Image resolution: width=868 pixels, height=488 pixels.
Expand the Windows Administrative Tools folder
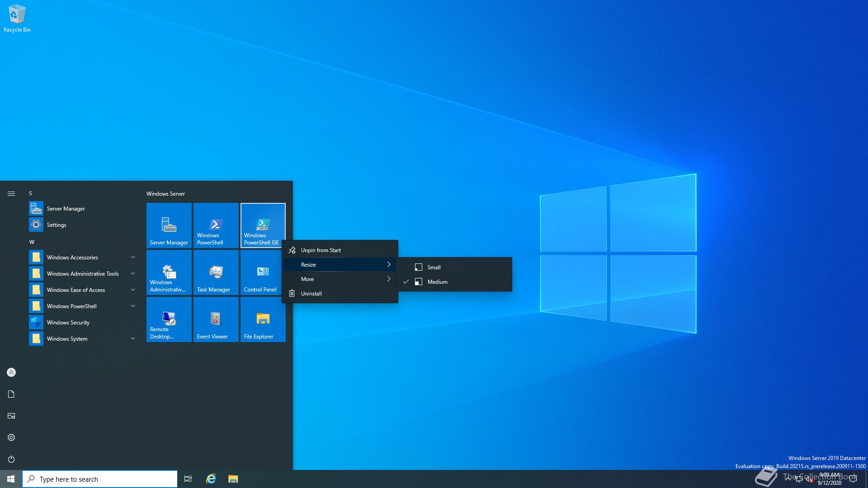(x=83, y=273)
